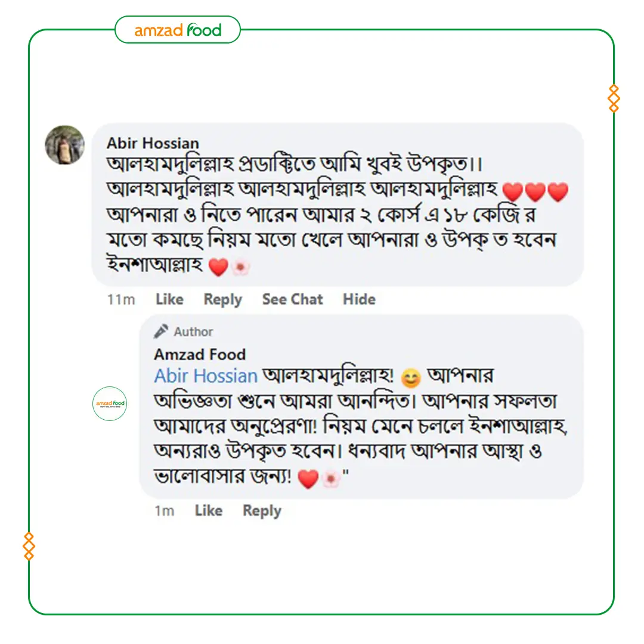
Task: Click the 11m comment timestamp
Action: (x=120, y=300)
